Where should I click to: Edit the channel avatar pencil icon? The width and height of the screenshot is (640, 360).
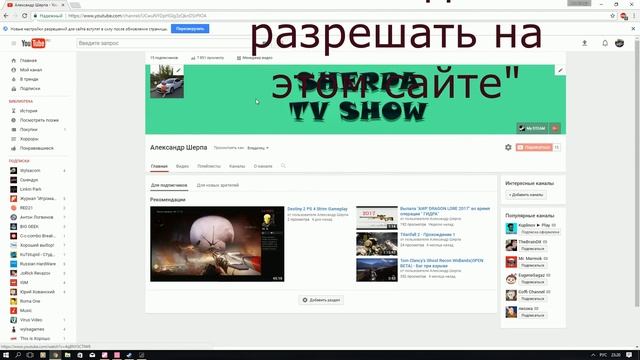178,70
